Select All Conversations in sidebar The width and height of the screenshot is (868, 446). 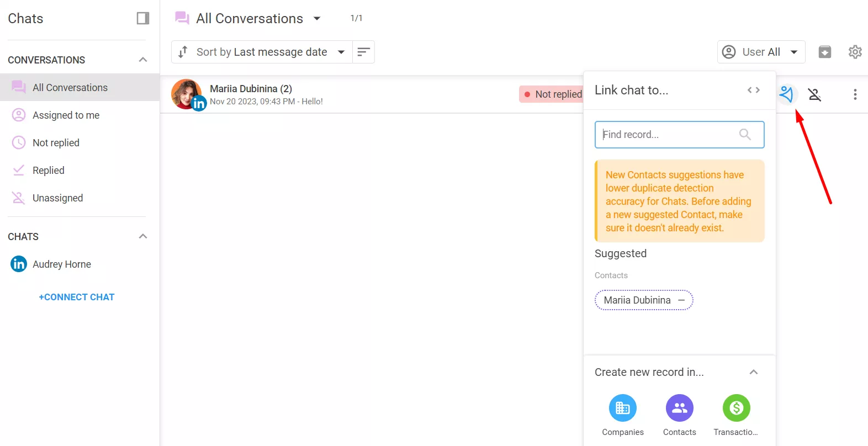pos(80,87)
